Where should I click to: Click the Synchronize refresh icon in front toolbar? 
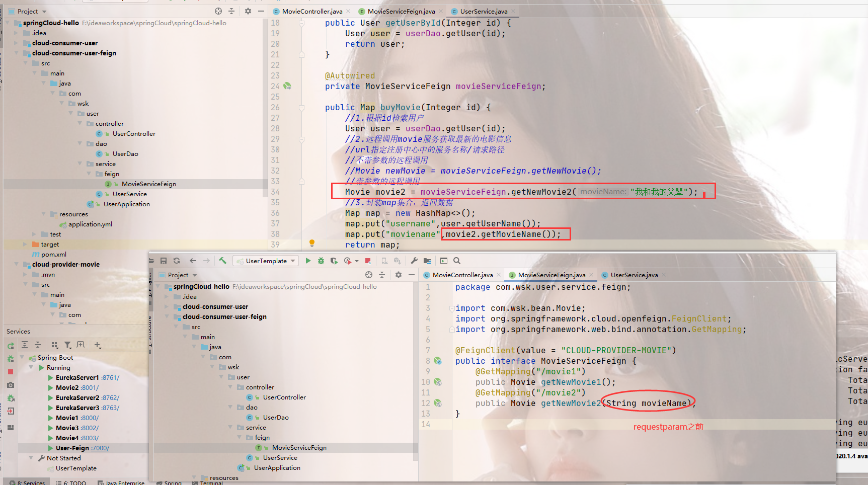click(177, 261)
